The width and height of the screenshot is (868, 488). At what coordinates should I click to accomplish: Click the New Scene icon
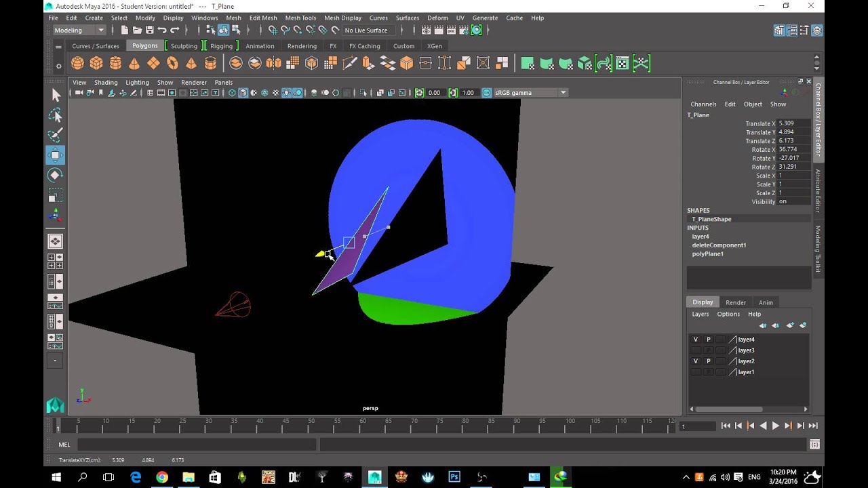pyautogui.click(x=125, y=30)
